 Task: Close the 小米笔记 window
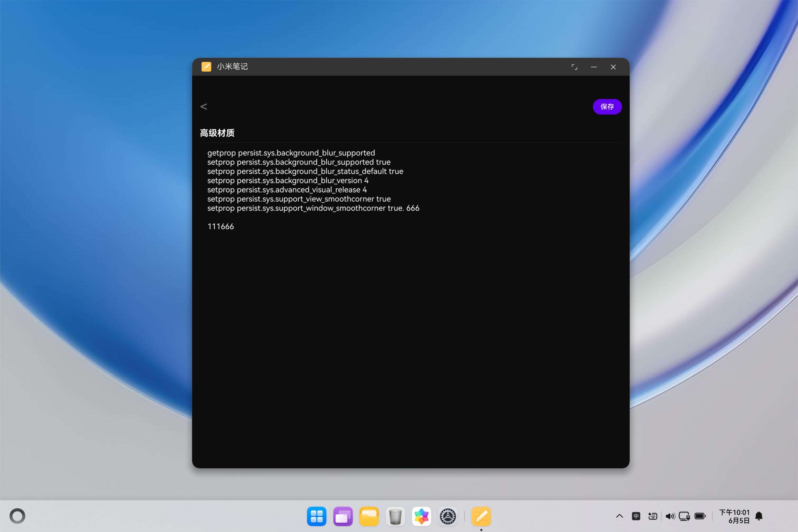[x=613, y=67]
